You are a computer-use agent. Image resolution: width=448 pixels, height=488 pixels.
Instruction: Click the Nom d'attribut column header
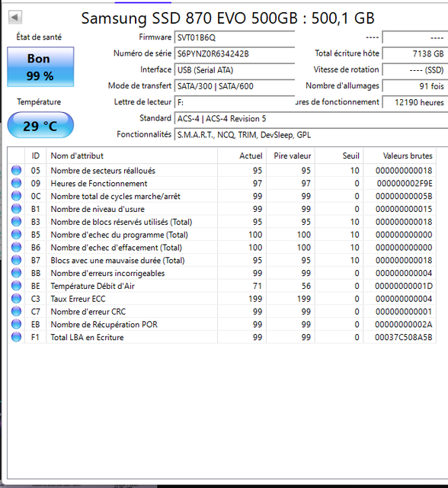[132, 156]
